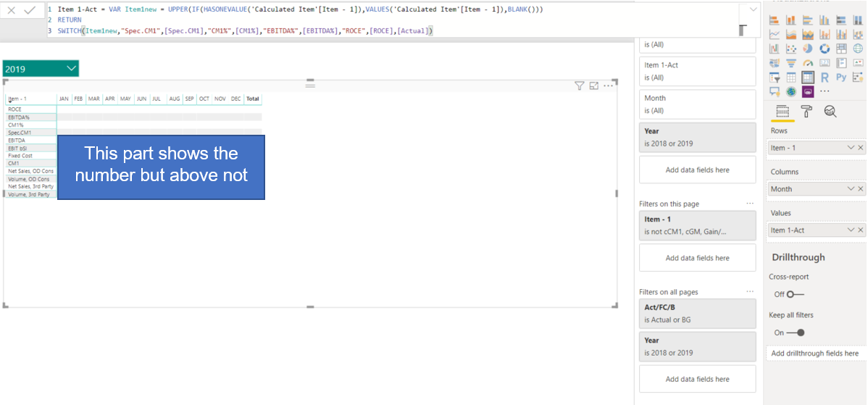Select the donut chart visualization

point(825,49)
